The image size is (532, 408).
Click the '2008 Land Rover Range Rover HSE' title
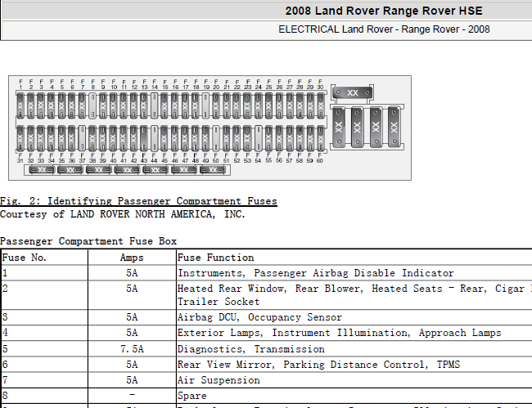pyautogui.click(x=384, y=11)
